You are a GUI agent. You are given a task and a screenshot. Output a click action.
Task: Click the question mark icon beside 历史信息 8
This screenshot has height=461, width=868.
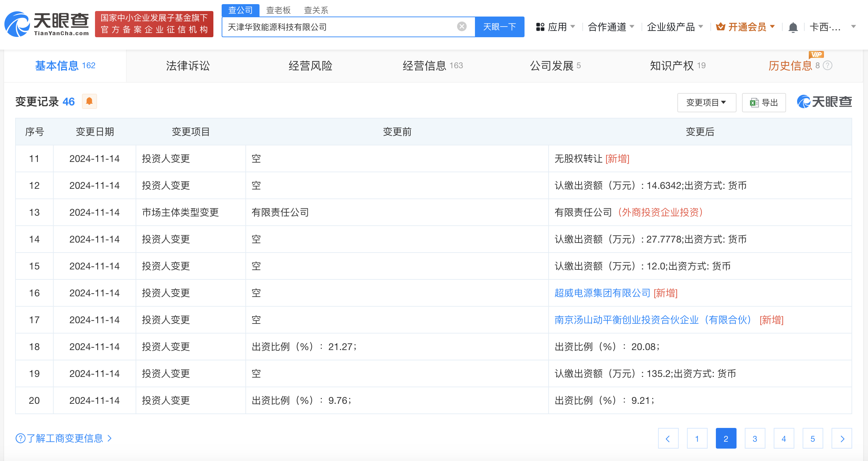(x=827, y=66)
